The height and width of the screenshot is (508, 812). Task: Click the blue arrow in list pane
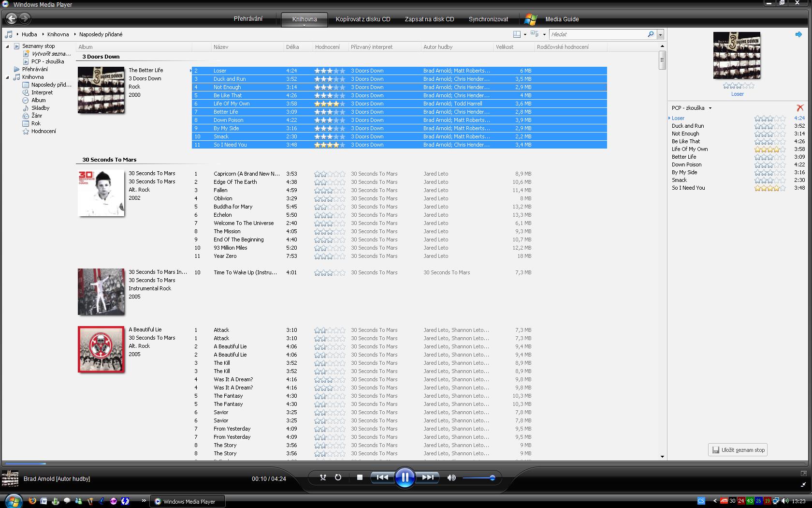point(798,34)
